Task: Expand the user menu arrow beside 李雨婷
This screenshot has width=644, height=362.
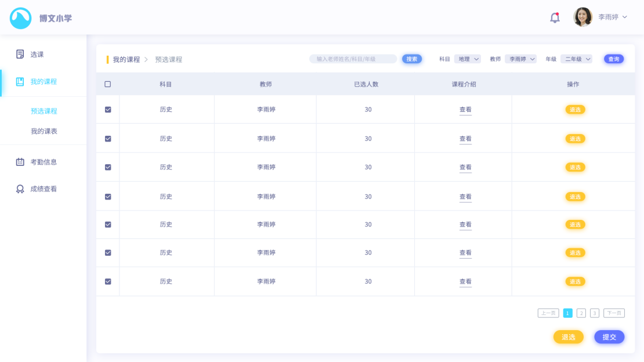Action: coord(625,17)
